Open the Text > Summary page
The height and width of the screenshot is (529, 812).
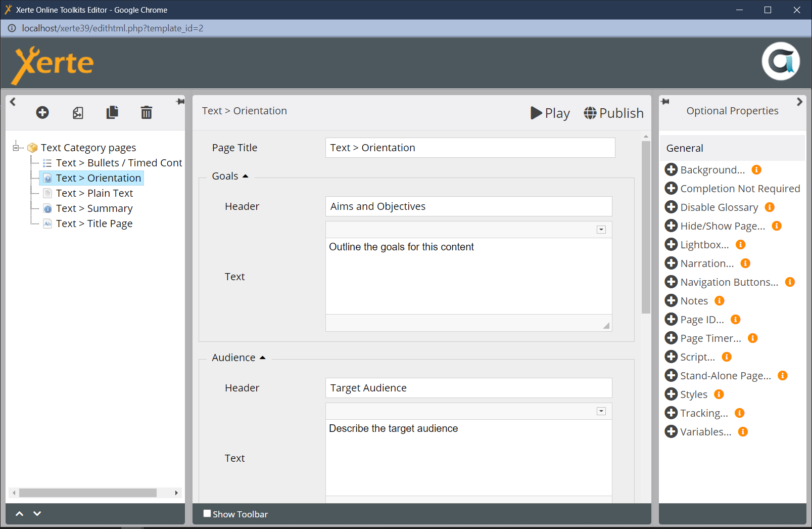point(94,208)
